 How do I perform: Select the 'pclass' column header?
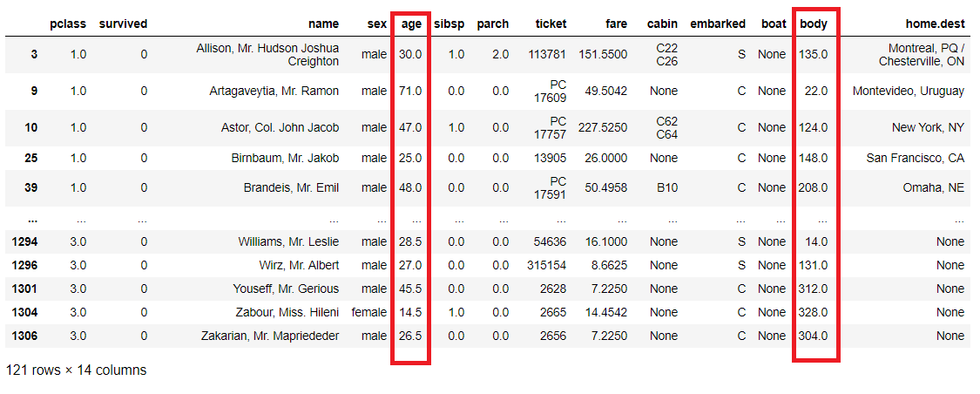(x=69, y=24)
